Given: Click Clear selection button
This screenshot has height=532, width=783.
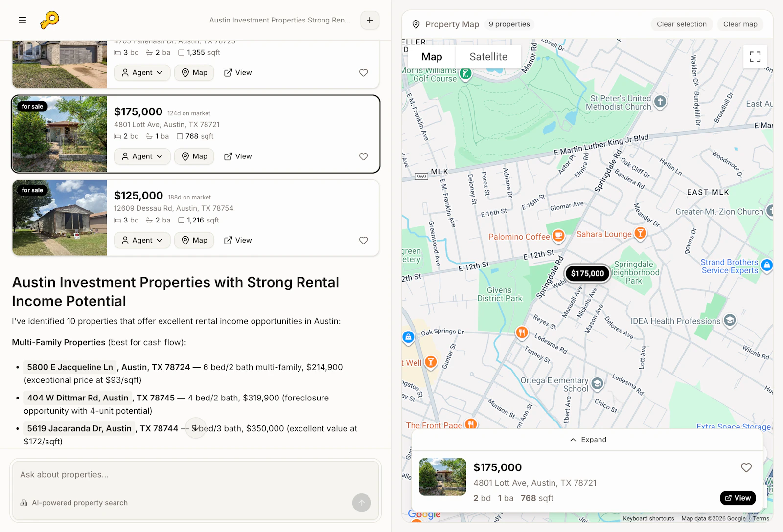Looking at the screenshot, I should click(x=682, y=24).
